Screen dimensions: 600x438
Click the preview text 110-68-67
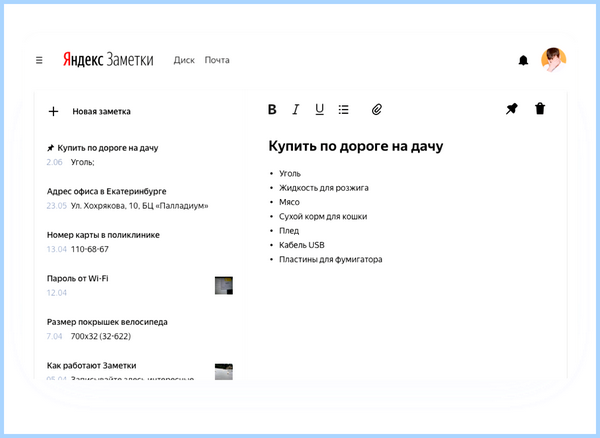pyautogui.click(x=90, y=249)
